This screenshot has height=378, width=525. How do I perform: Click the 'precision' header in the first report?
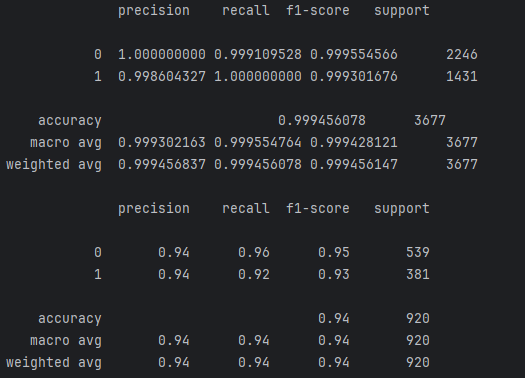click(154, 11)
